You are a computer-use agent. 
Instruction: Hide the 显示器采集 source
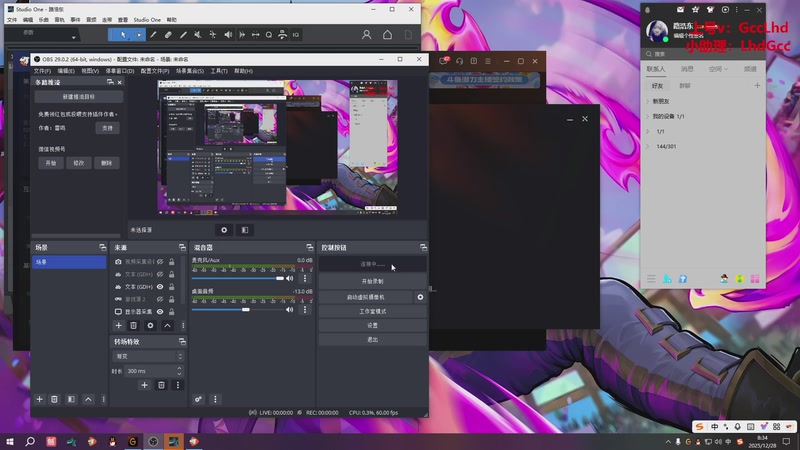coord(160,311)
